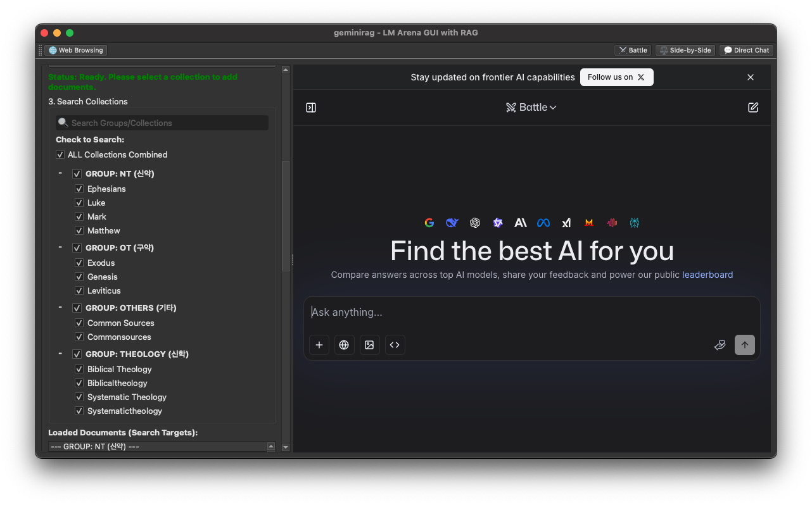Image resolution: width=812 pixels, height=505 pixels.
Task: Toggle the Biblicaltheology checkbox
Action: click(79, 383)
